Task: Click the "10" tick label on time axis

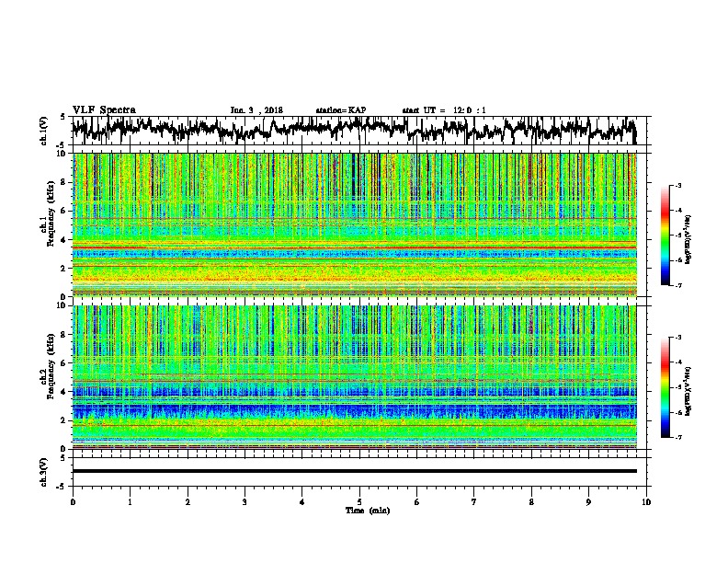Action: click(646, 502)
